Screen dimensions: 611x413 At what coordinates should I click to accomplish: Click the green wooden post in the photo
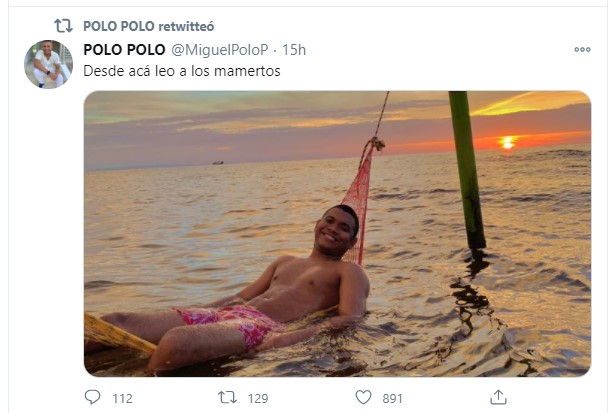click(x=466, y=170)
